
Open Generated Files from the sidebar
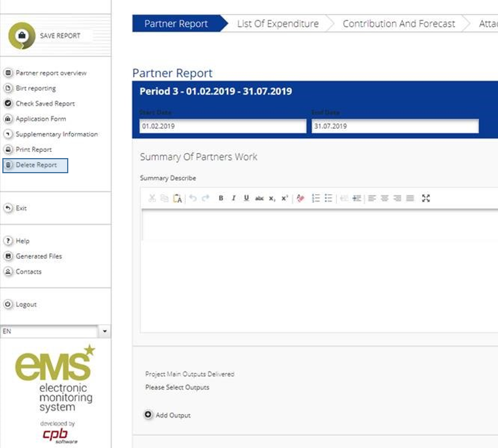coord(39,256)
